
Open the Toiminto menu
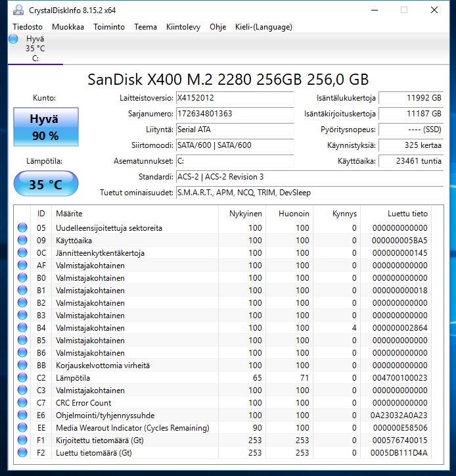coord(109,27)
